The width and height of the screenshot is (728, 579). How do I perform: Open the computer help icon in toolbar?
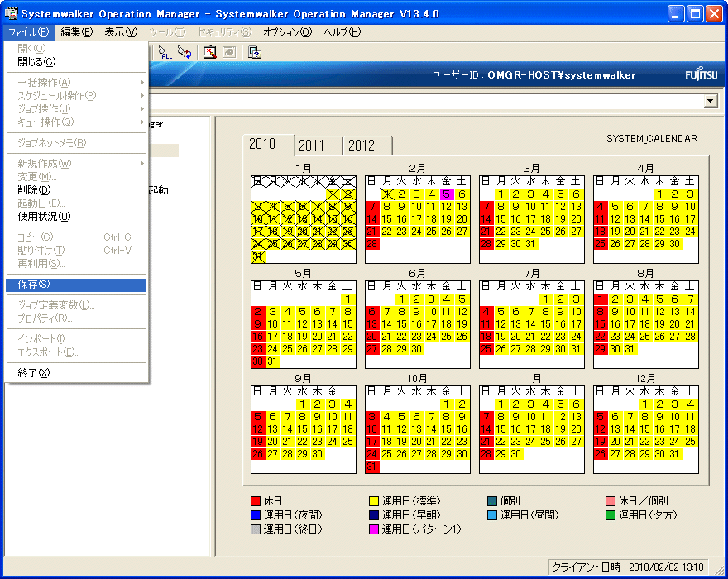click(255, 52)
